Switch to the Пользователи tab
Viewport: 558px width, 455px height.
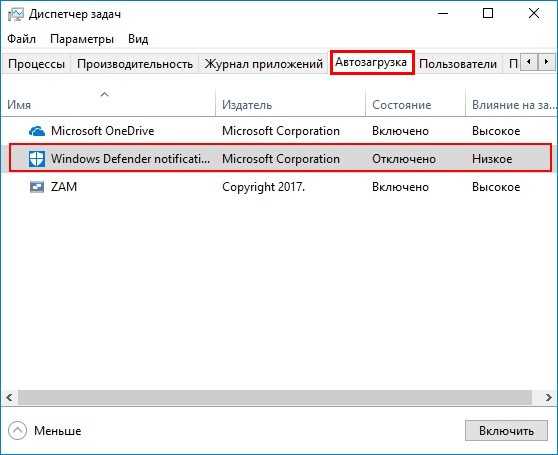pyautogui.click(x=458, y=64)
